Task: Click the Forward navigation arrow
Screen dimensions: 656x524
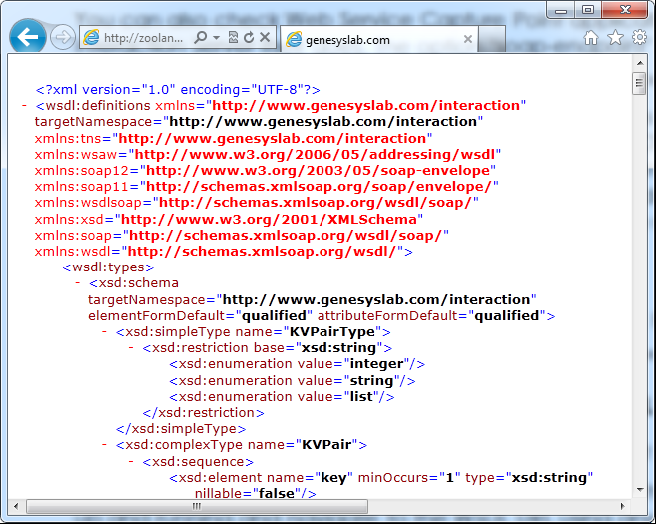Action: pyautogui.click(x=62, y=38)
